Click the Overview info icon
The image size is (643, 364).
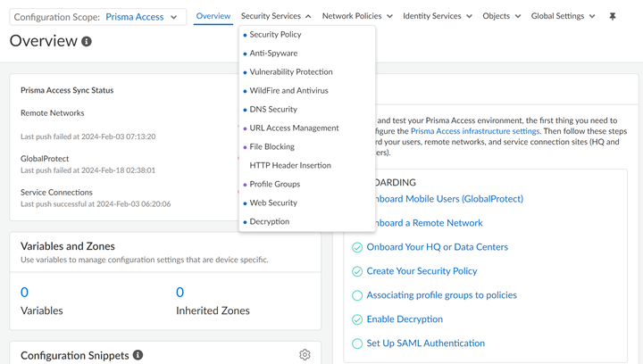[87, 42]
